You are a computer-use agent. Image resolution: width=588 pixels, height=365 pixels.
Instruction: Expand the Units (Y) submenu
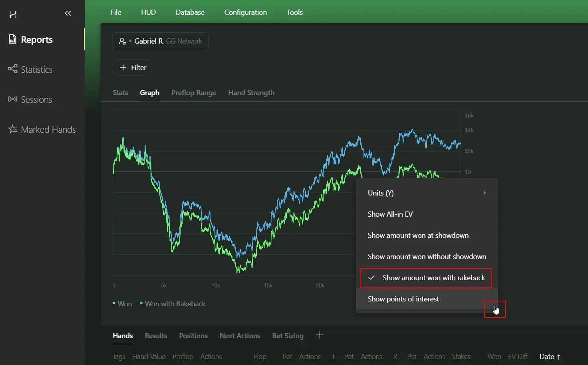pos(426,193)
